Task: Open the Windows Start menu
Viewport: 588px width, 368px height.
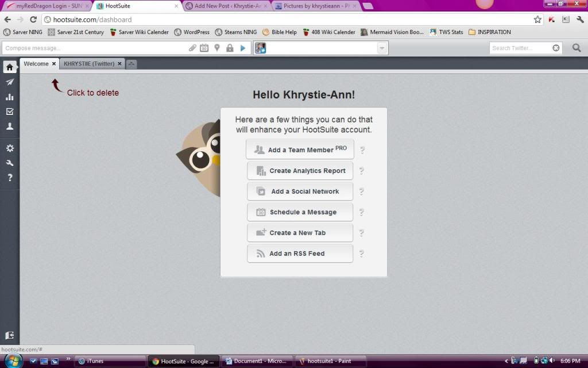Action: 14,361
